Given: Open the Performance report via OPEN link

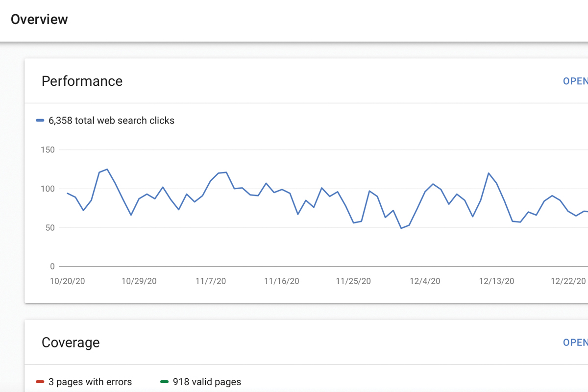Looking at the screenshot, I should pyautogui.click(x=576, y=81).
